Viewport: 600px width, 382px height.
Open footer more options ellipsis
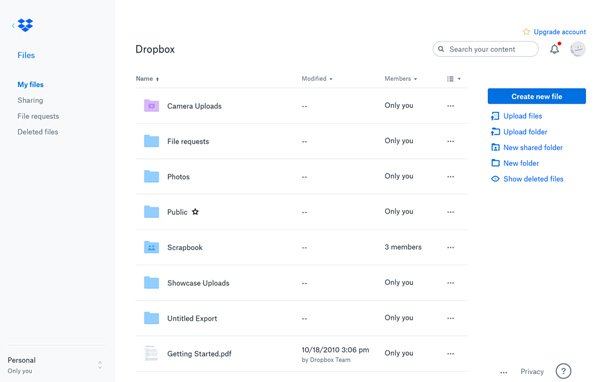504,372
